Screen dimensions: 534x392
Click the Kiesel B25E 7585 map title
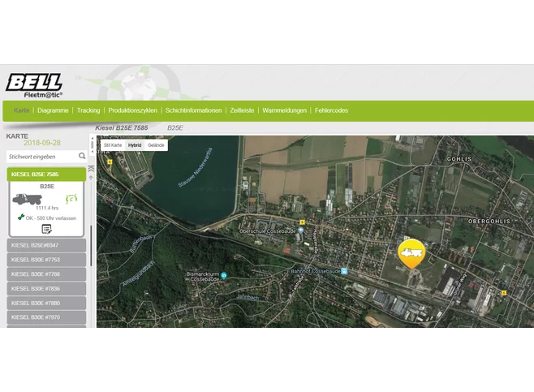coord(122,128)
